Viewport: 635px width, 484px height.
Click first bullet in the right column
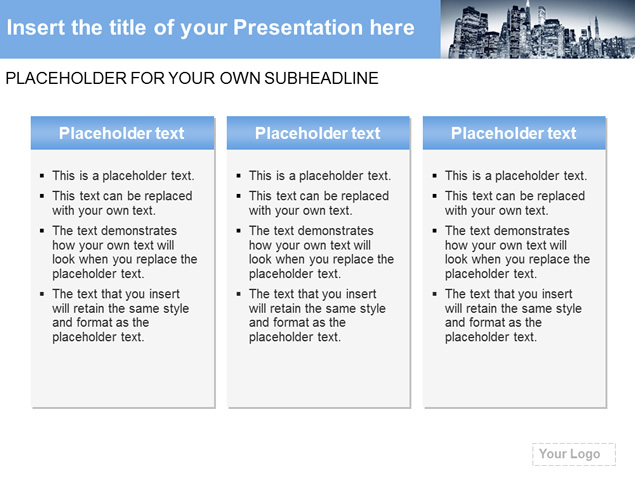click(516, 176)
